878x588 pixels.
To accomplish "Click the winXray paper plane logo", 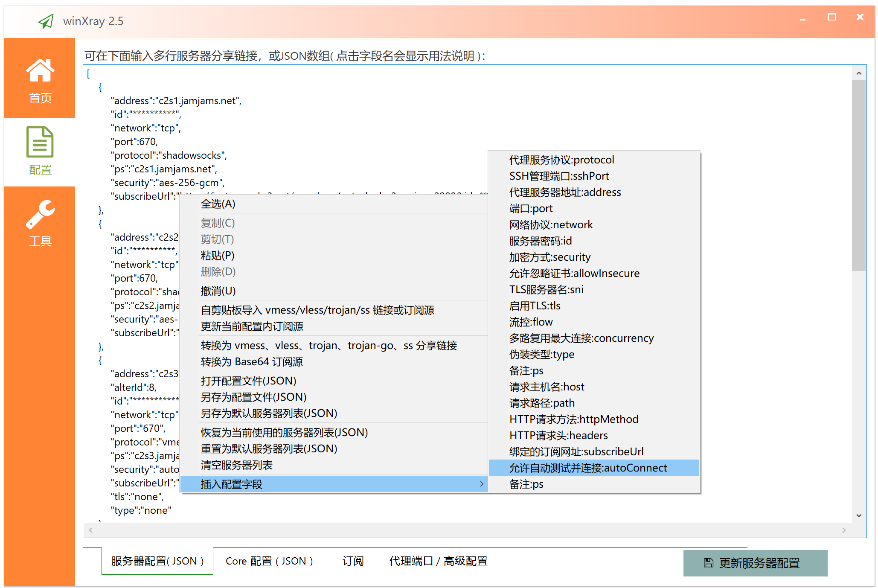I will click(46, 21).
